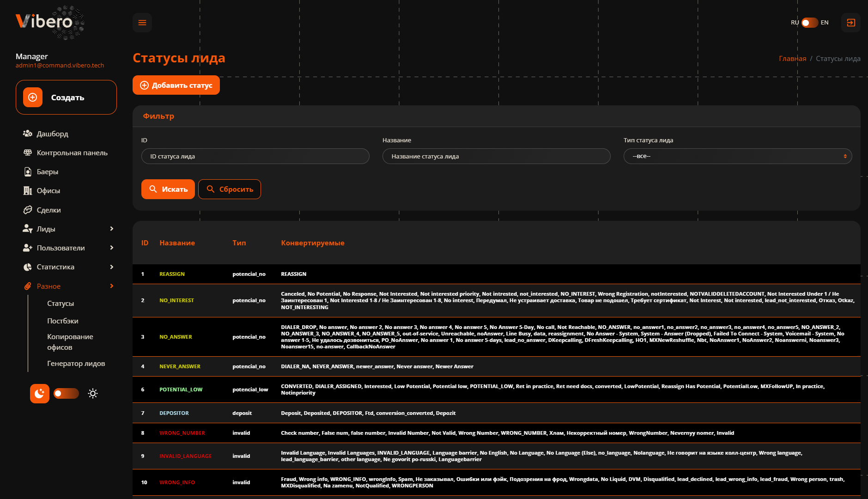The image size is (868, 499).
Task: Click the POTENTIAL_LOW status name
Action: tap(181, 389)
